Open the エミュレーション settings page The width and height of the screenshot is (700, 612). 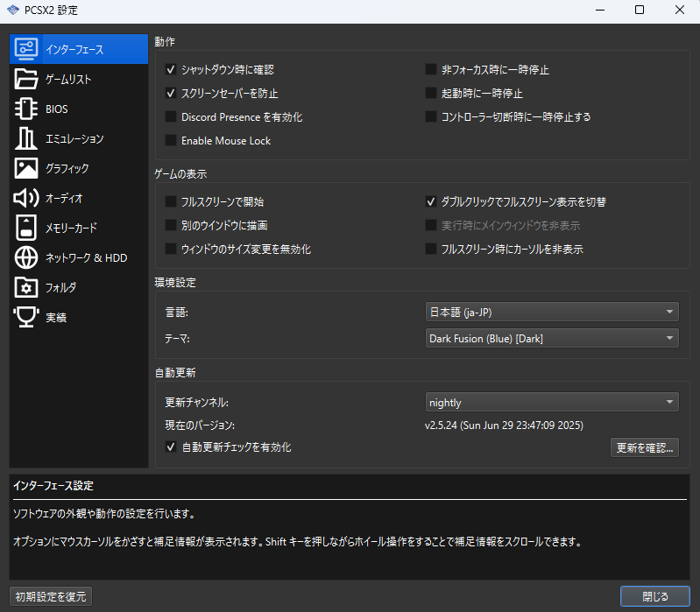pyautogui.click(x=79, y=138)
